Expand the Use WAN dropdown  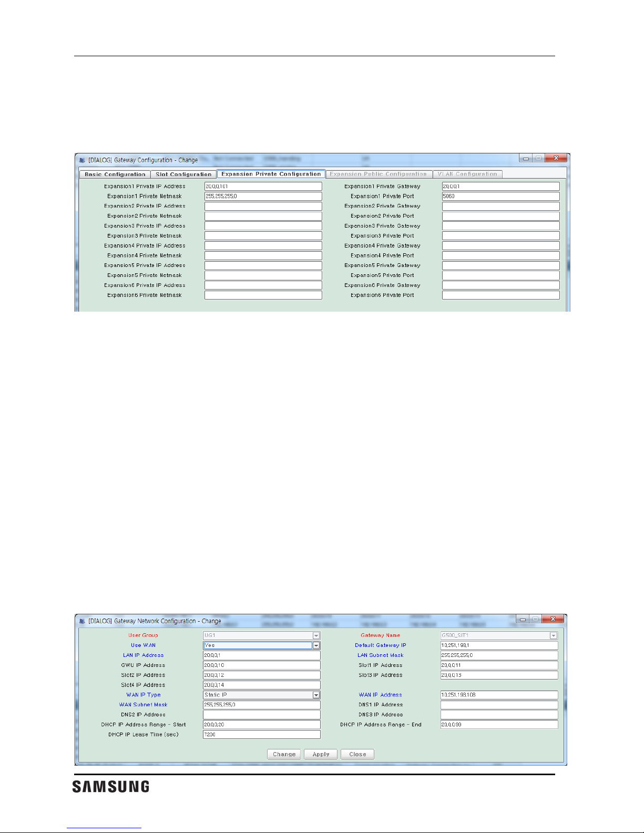tap(316, 645)
